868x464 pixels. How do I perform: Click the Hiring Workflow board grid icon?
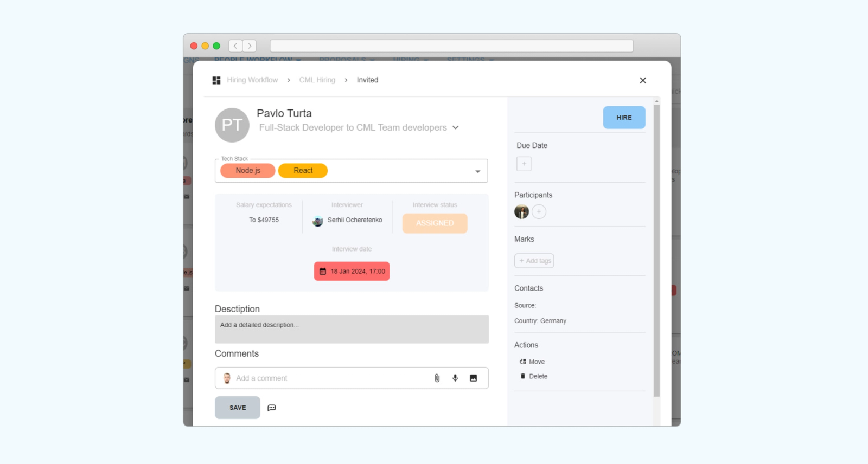coord(216,80)
